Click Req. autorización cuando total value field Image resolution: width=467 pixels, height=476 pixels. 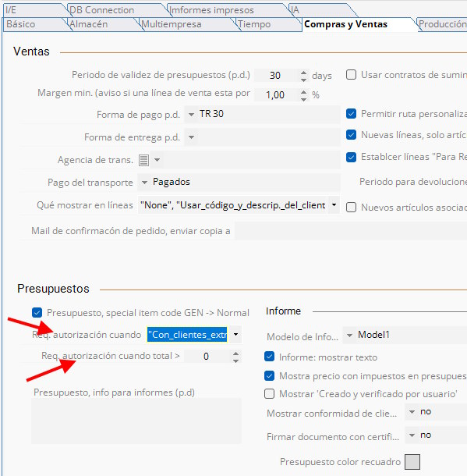pyautogui.click(x=207, y=357)
